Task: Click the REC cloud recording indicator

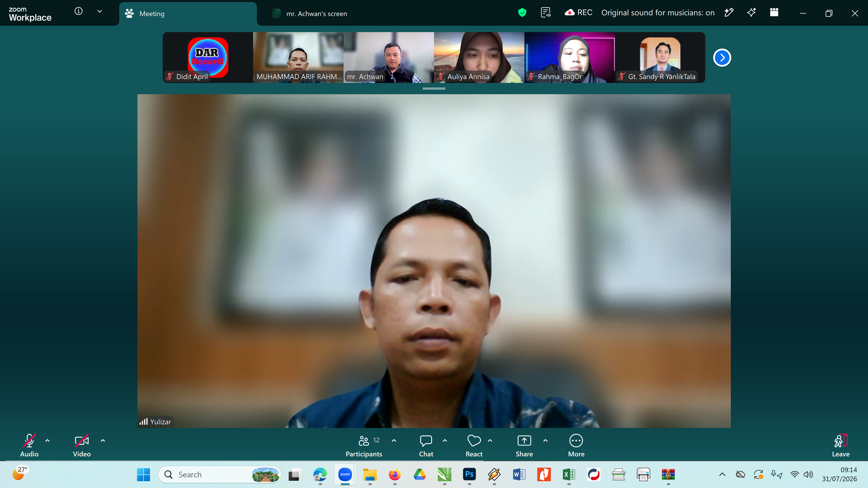Action: pyautogui.click(x=578, y=13)
